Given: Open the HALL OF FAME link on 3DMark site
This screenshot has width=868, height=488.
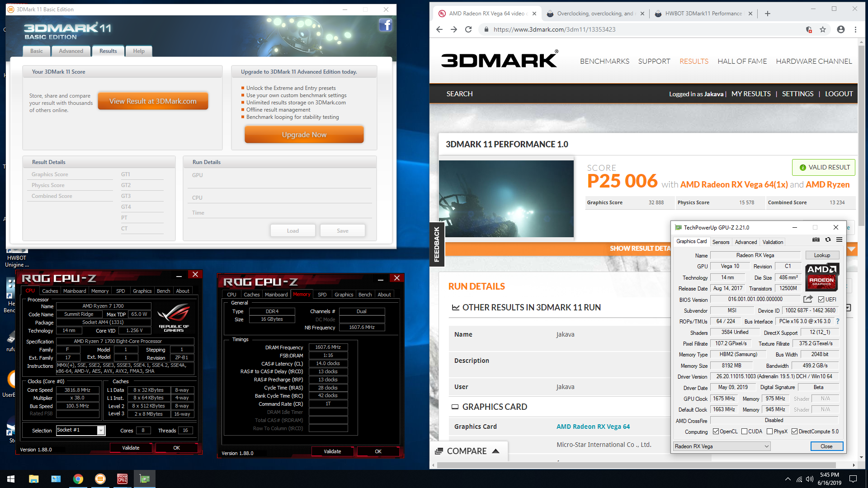Looking at the screenshot, I should [x=742, y=61].
